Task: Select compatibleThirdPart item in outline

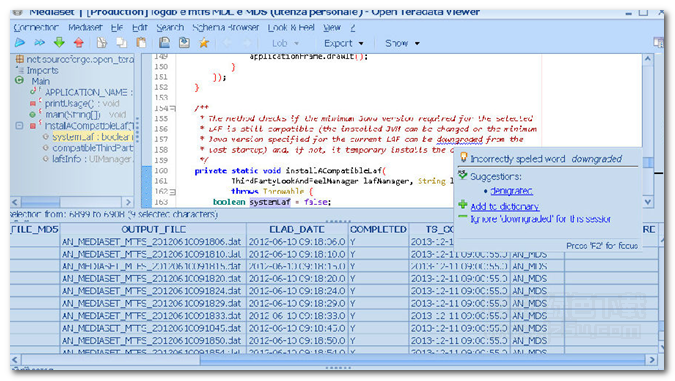Action: (93, 148)
